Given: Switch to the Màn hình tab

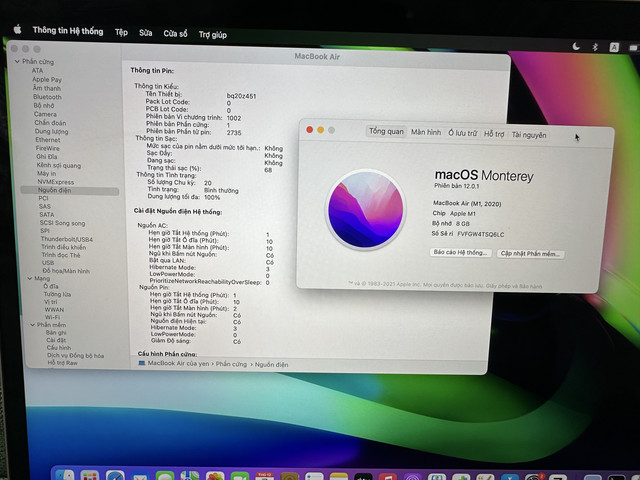Looking at the screenshot, I should point(426,132).
